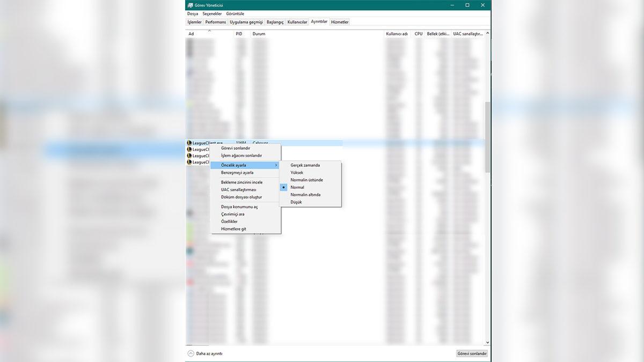Viewport: 644px width, 362px height.
Task: Click the 'Daha az ayrıntı' collapse arrow icon
Action: click(x=191, y=353)
